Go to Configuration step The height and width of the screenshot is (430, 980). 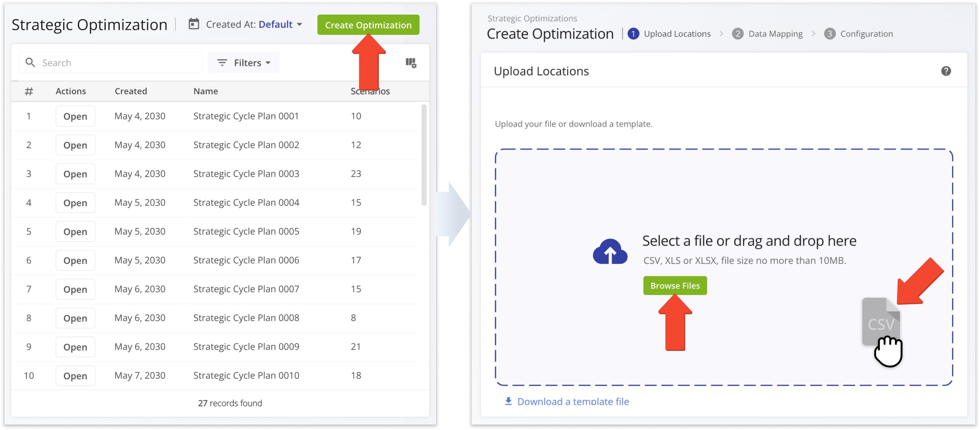(866, 34)
